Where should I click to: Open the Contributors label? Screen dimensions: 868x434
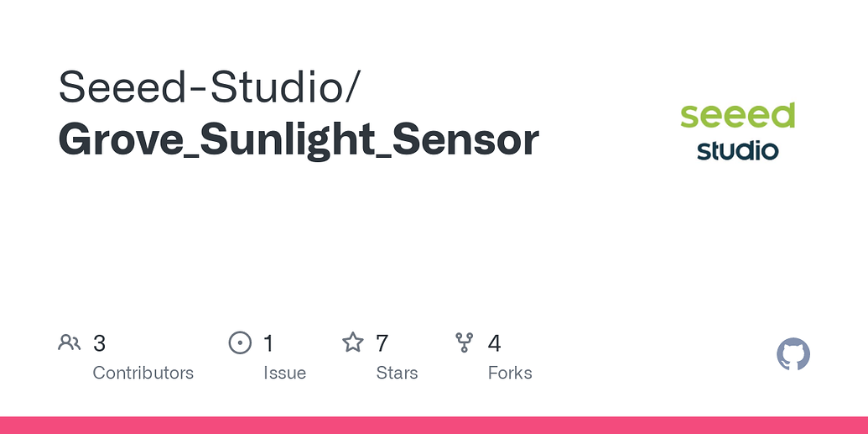click(143, 373)
